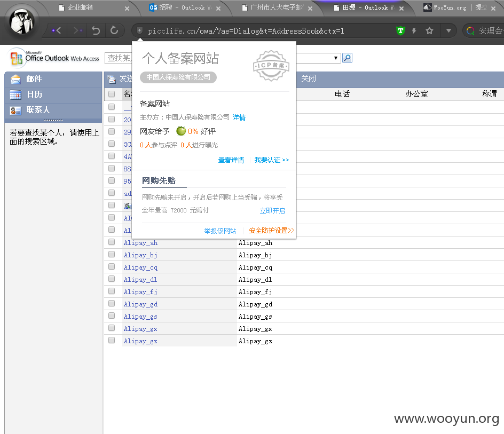
Task: Click the undo close tab arrow icon
Action: point(96,30)
